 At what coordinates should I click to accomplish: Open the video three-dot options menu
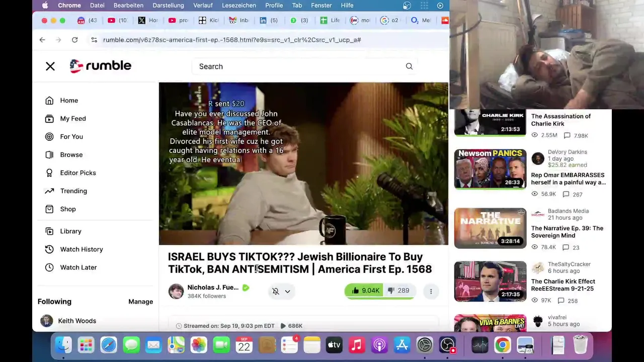click(x=431, y=291)
